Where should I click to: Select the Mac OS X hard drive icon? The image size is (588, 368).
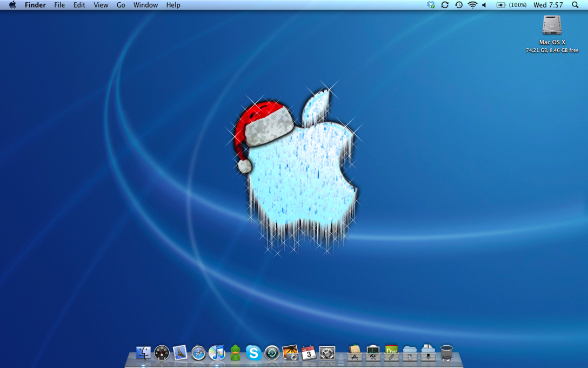coord(552,25)
